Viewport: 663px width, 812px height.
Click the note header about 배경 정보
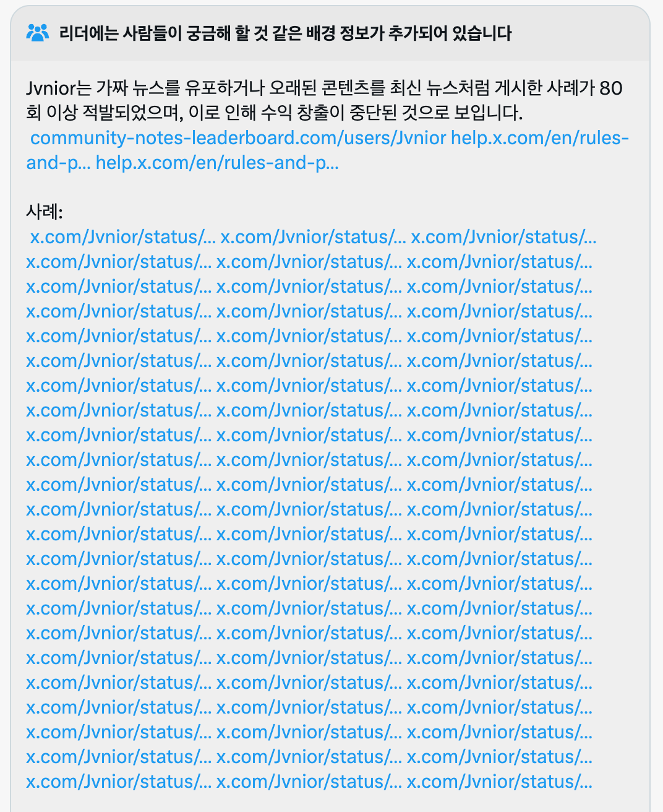pyautogui.click(x=285, y=33)
